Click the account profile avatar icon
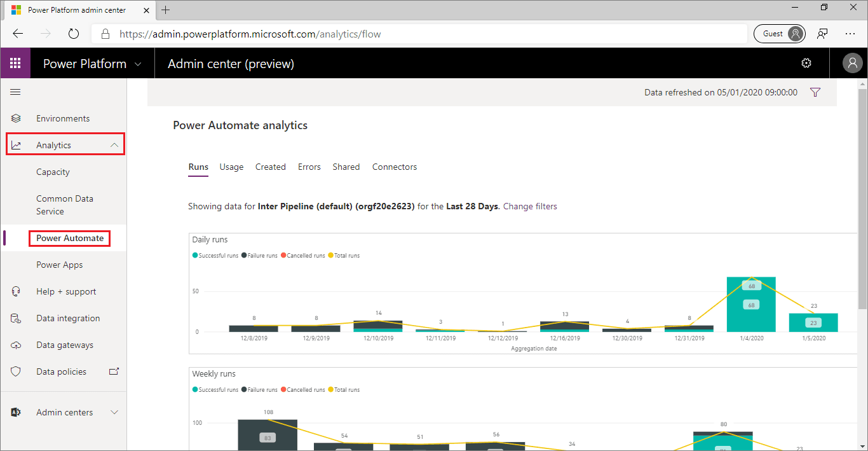868x451 pixels. click(851, 63)
